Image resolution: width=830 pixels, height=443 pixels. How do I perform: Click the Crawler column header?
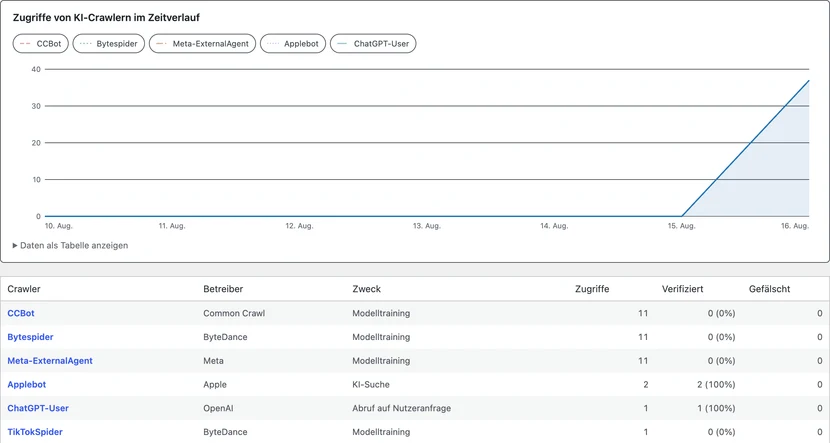pos(24,289)
